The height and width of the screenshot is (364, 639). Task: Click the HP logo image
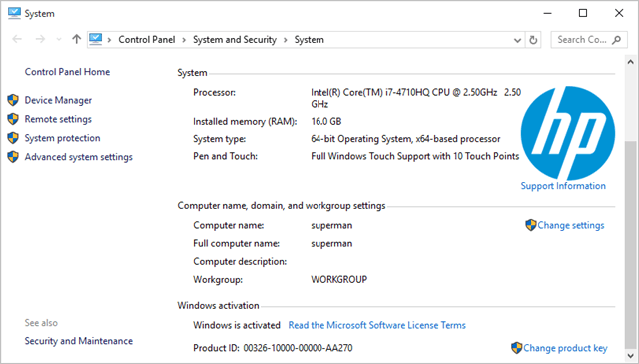click(568, 133)
